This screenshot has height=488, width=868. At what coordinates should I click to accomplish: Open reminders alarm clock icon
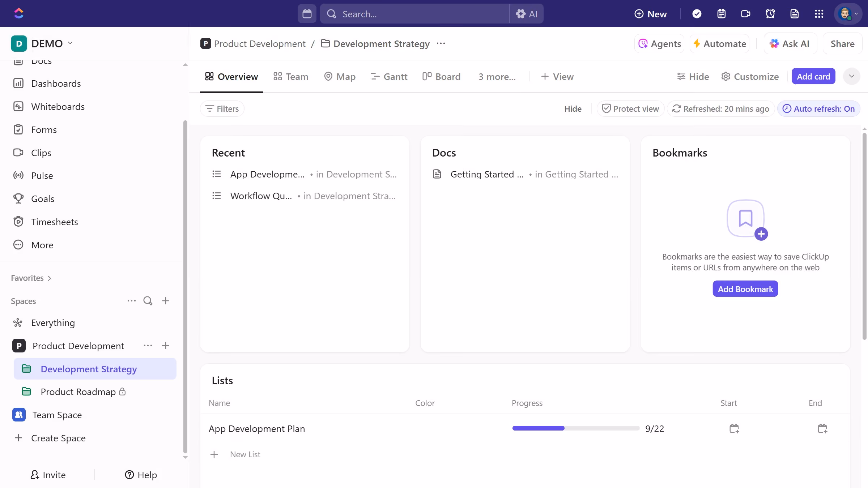(770, 14)
